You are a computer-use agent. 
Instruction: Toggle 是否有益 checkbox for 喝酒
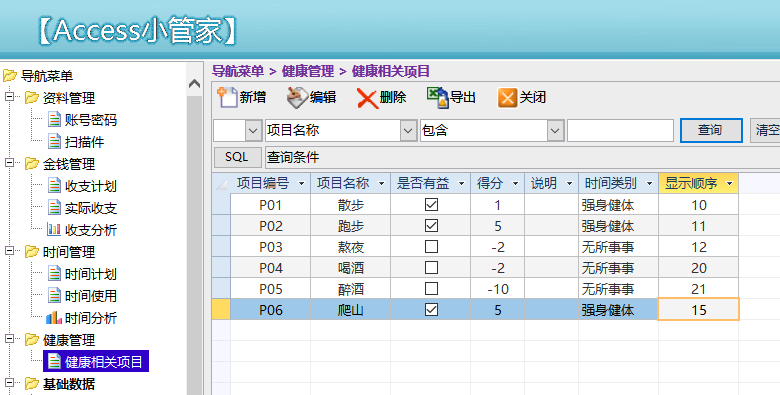pos(431,268)
